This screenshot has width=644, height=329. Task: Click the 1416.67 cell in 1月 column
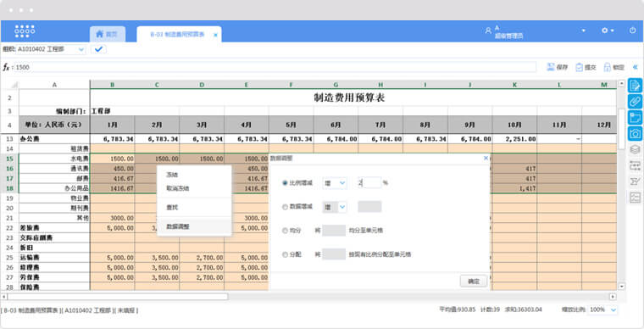tap(112, 188)
